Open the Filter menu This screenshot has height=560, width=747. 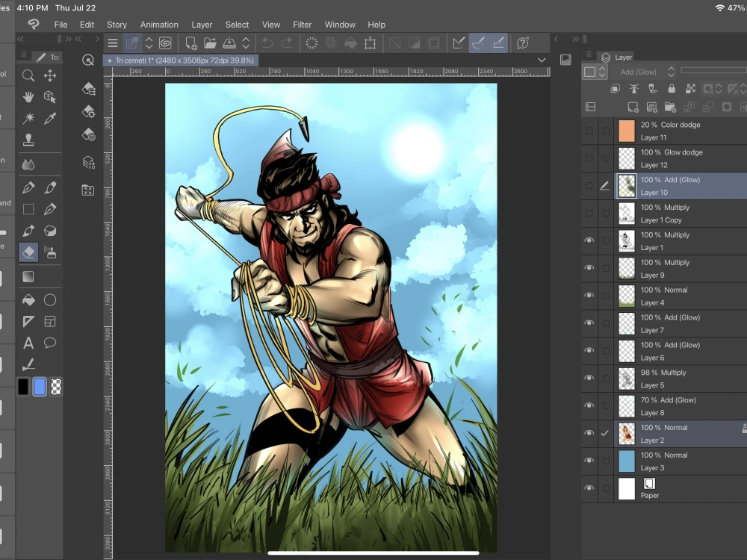[x=302, y=24]
